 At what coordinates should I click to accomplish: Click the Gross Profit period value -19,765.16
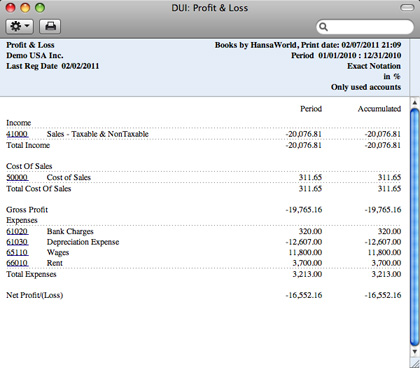(304, 210)
